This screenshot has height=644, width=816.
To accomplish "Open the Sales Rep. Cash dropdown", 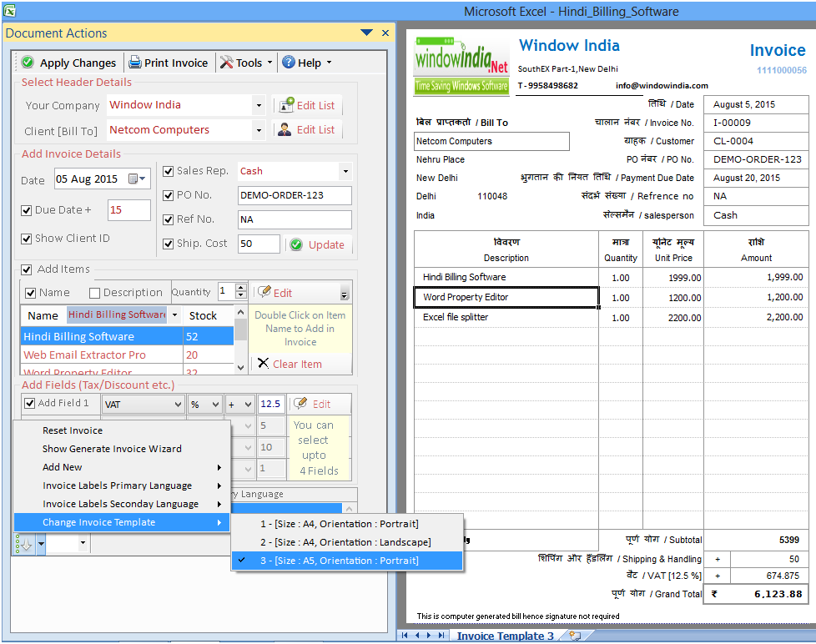I will coord(345,171).
